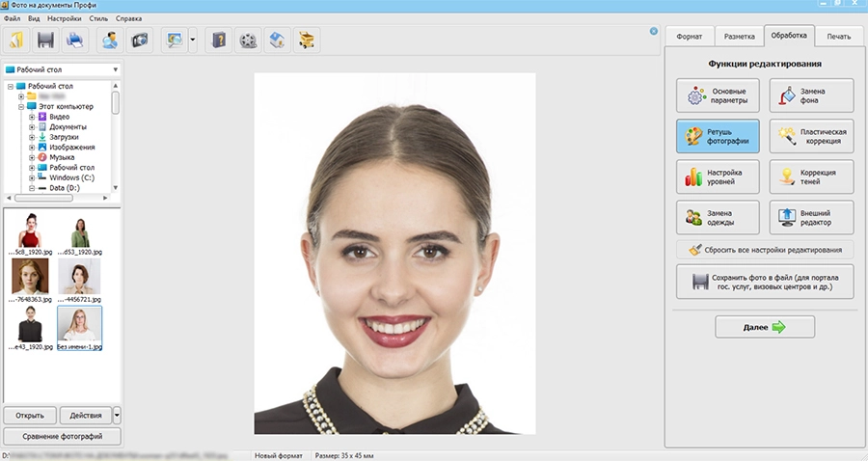Open Ретушь фотографии editing function

[x=718, y=136]
